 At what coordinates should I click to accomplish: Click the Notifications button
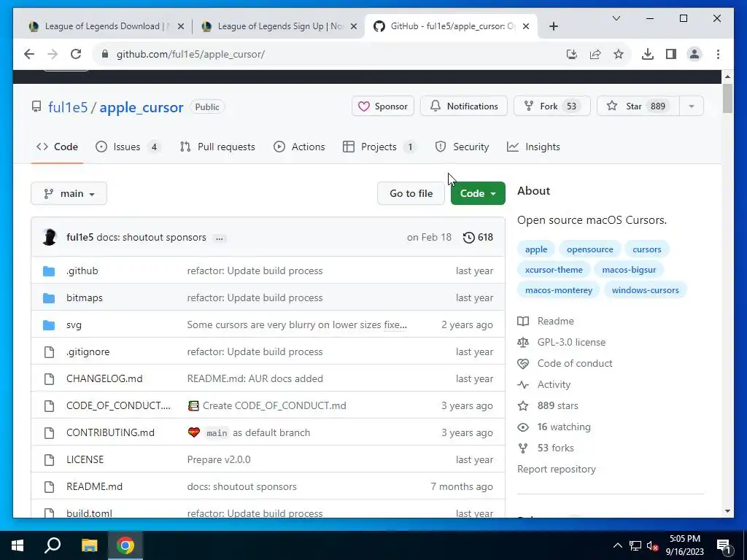coord(464,106)
